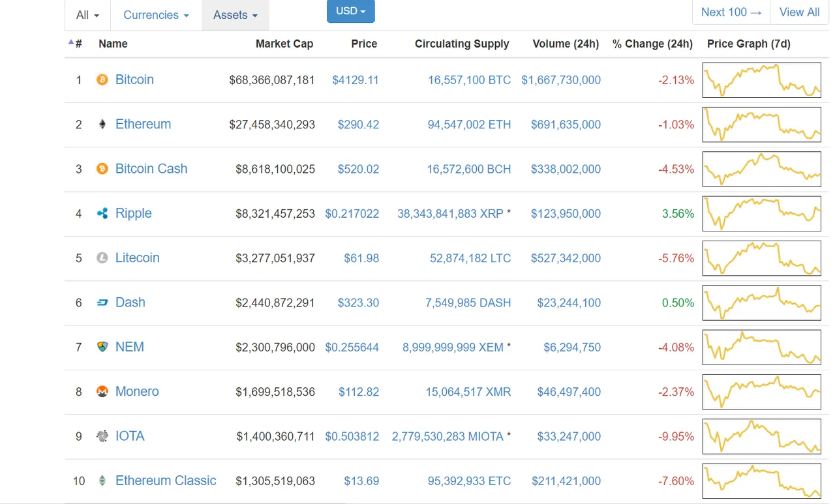
Task: Open Bitcoin Cash 7d price graph thumbnail
Action: (x=762, y=169)
